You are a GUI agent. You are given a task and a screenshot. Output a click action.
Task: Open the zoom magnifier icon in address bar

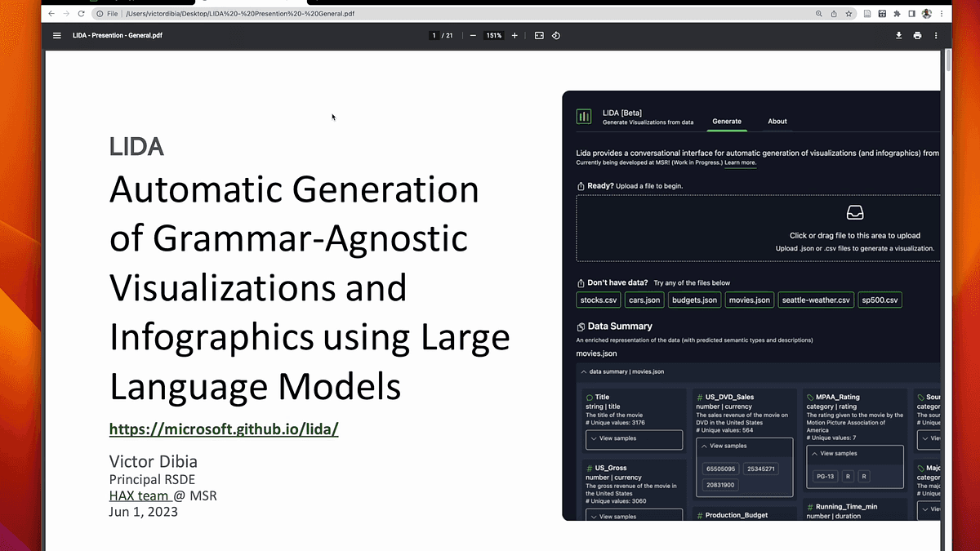point(819,14)
